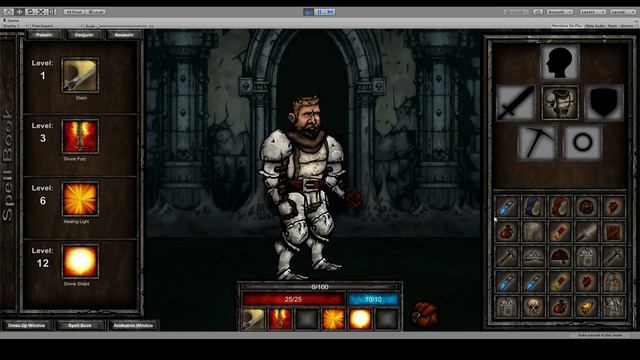640x360 pixels.
Task: Toggle the Stats overlay
Action: click(612, 26)
